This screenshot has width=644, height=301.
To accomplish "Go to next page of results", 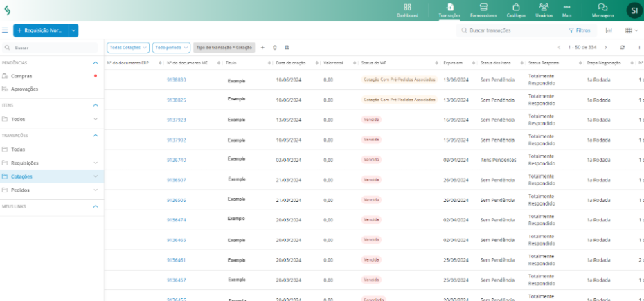I will (x=605, y=48).
